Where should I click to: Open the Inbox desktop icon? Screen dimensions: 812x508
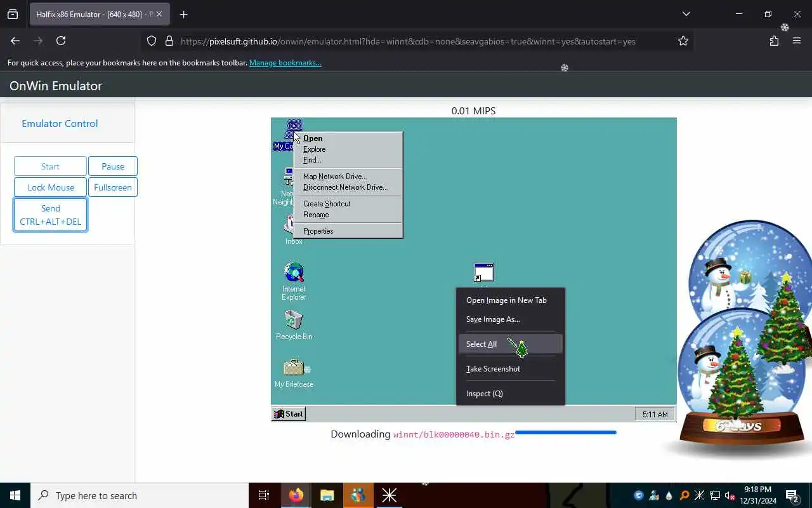(293, 230)
